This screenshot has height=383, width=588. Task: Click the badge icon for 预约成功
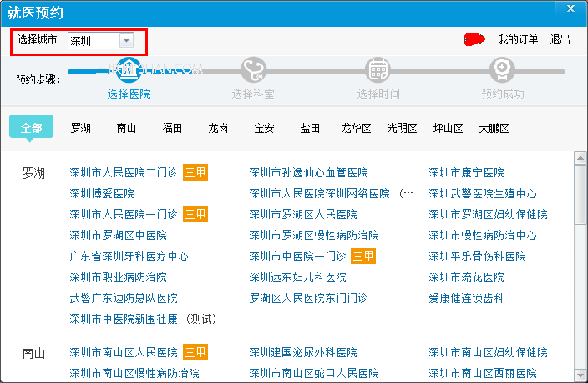503,70
